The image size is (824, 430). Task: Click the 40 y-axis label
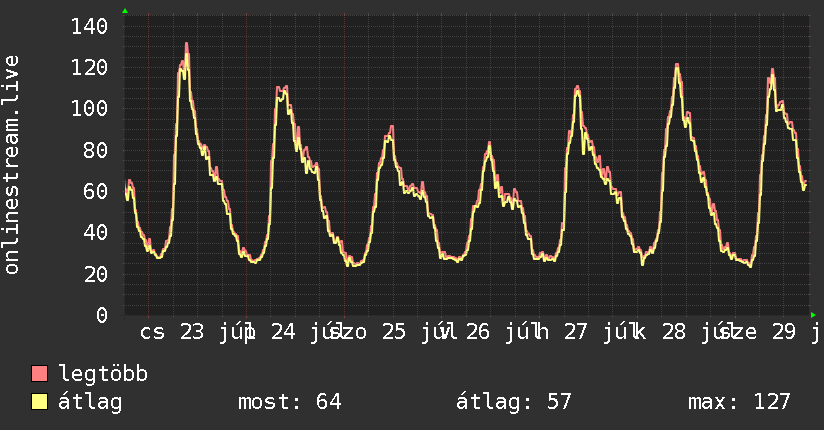[x=96, y=232]
